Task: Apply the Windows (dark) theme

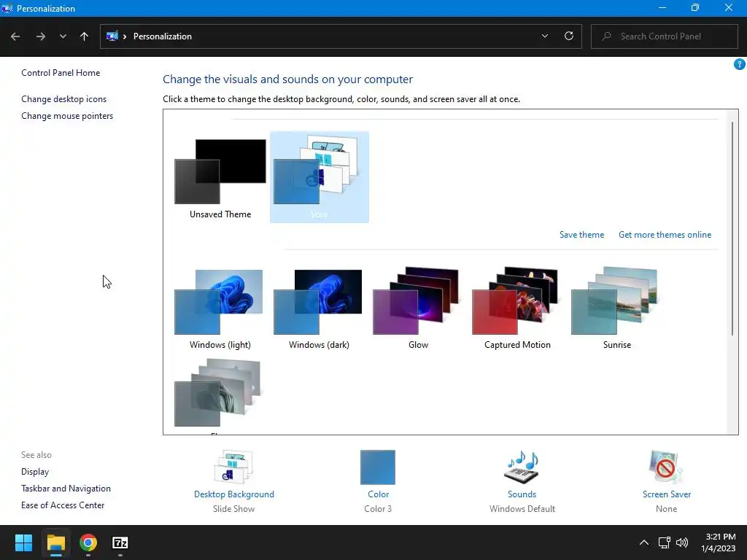Action: (319, 308)
